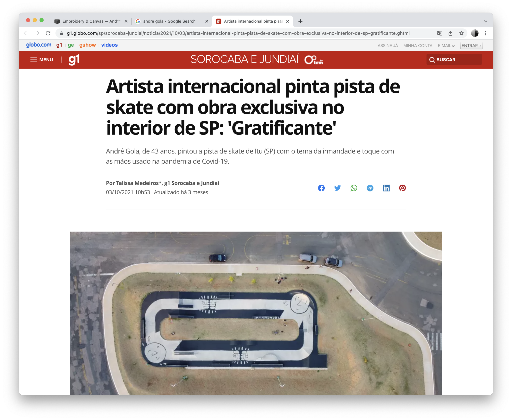The image size is (512, 420).
Task: Open the browser share icon
Action: (x=450, y=33)
